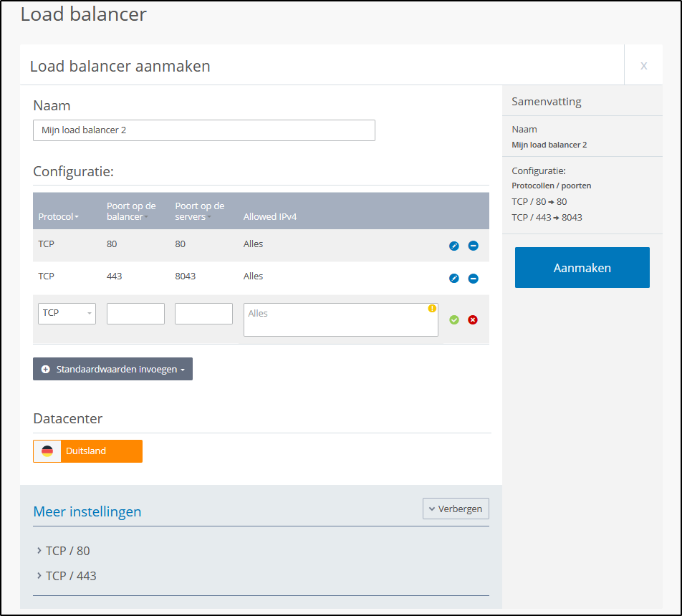Select Duitsland datacenter

click(x=100, y=451)
